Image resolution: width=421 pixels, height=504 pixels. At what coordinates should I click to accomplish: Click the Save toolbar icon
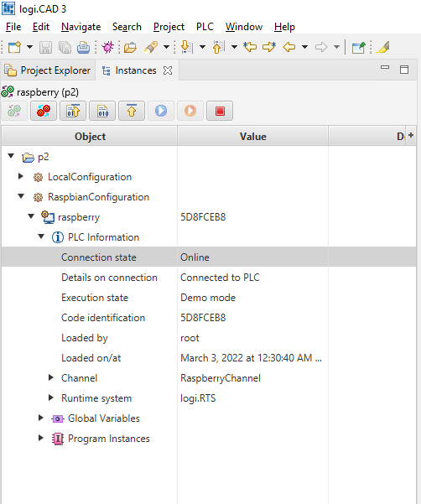click(x=45, y=47)
